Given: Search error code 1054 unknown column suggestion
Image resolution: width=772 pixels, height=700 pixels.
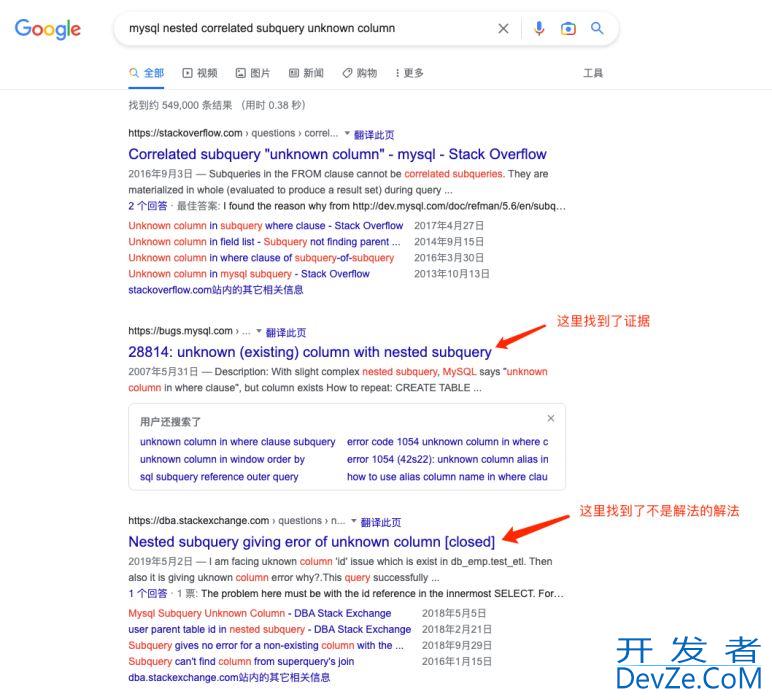Looking at the screenshot, I should 447,442.
